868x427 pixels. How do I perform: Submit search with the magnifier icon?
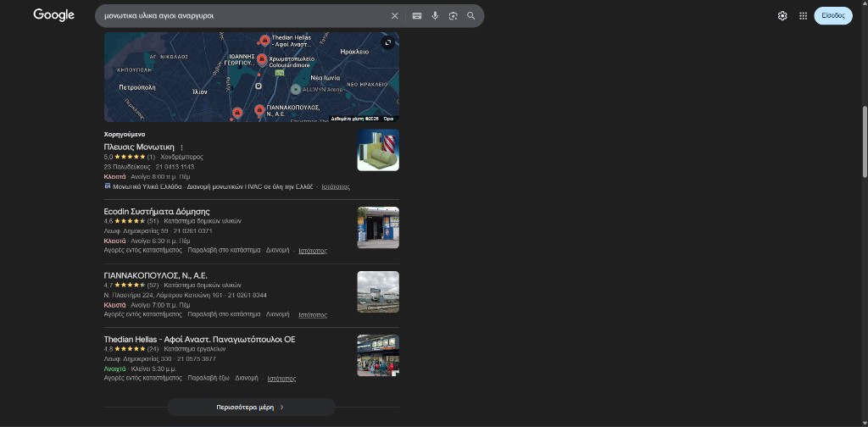click(471, 16)
